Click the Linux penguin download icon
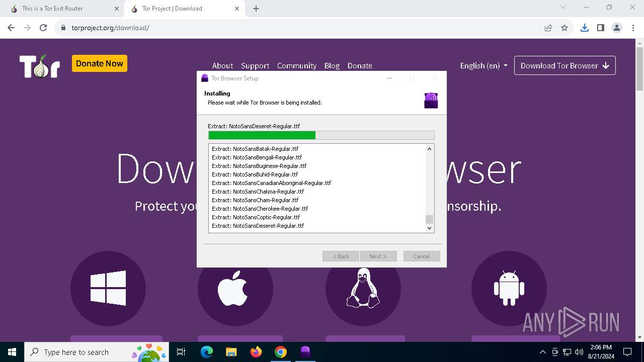This screenshot has width=644, height=362. tap(363, 289)
